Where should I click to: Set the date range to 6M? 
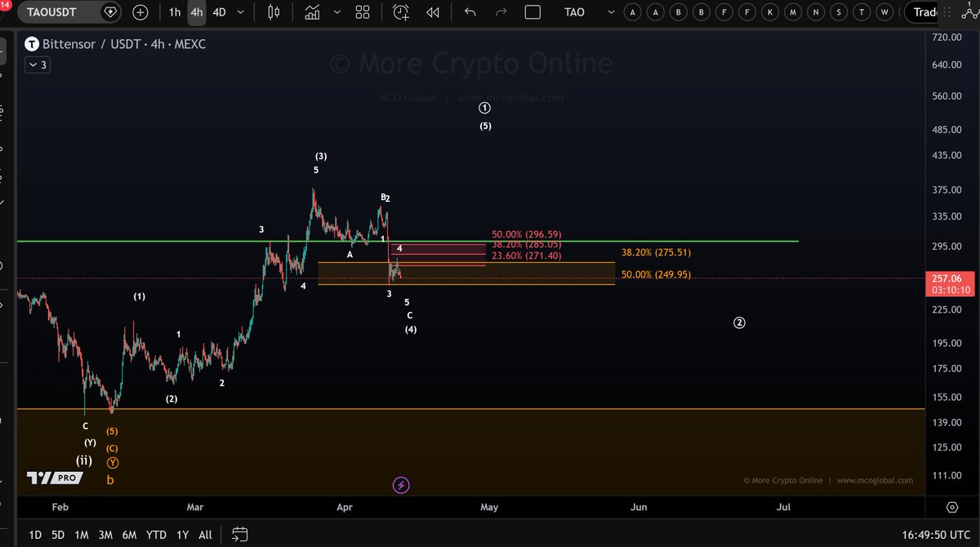click(129, 535)
